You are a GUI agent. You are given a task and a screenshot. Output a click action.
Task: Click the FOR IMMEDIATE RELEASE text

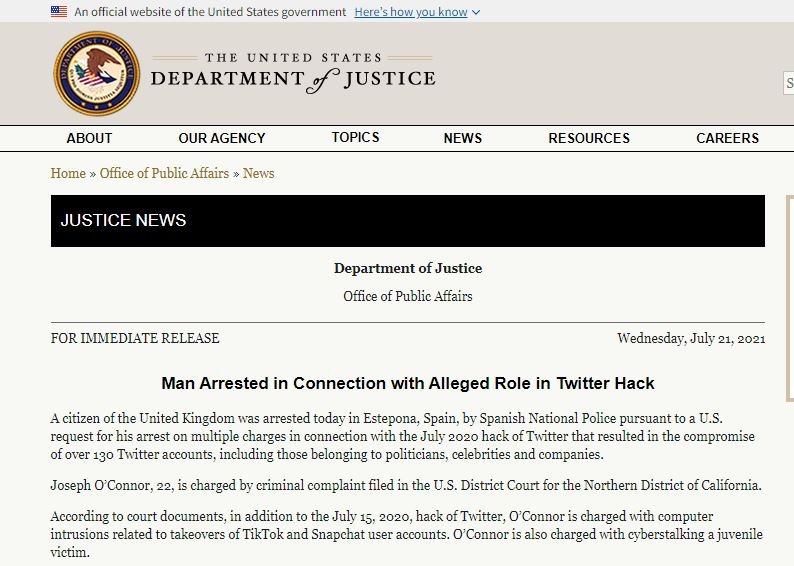pos(135,338)
